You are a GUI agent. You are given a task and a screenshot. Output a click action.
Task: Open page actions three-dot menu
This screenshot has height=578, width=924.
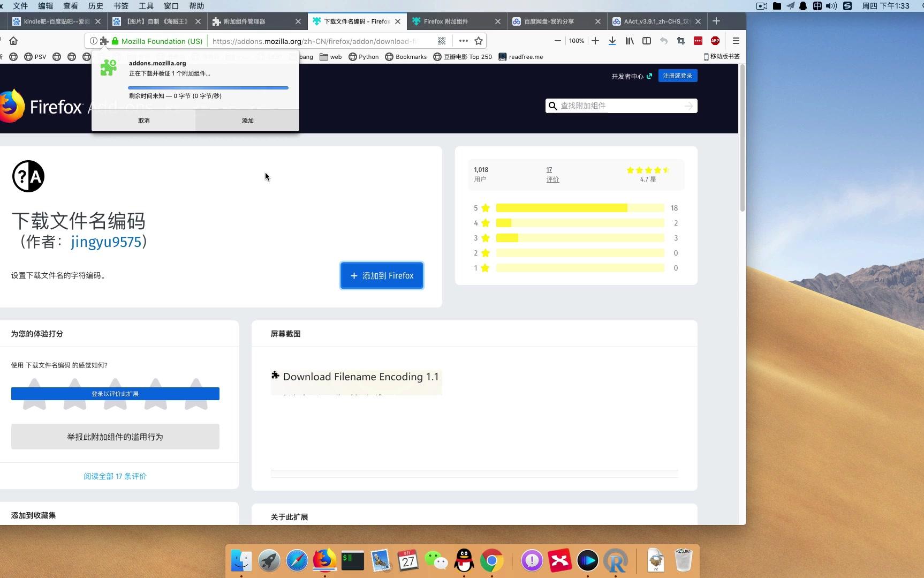[x=464, y=41]
